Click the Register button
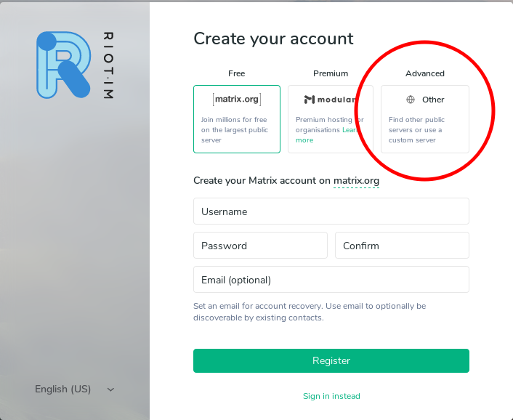 tap(331, 361)
